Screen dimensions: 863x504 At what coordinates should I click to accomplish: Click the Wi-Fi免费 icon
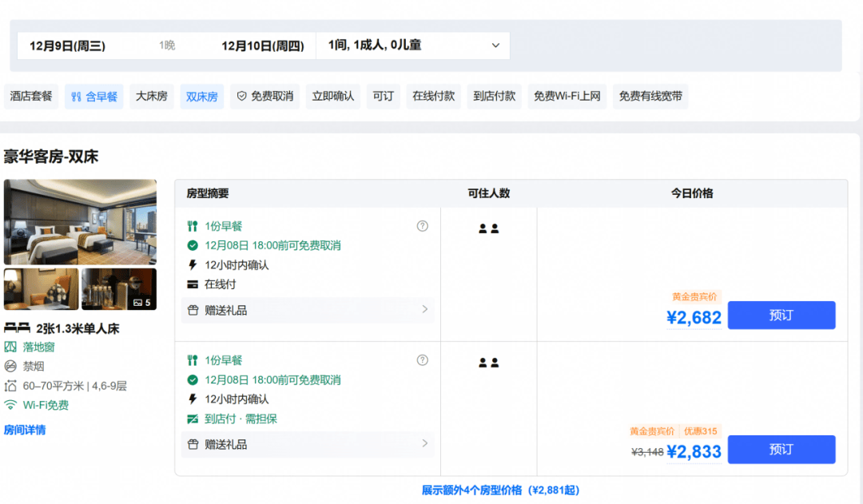(x=10, y=406)
